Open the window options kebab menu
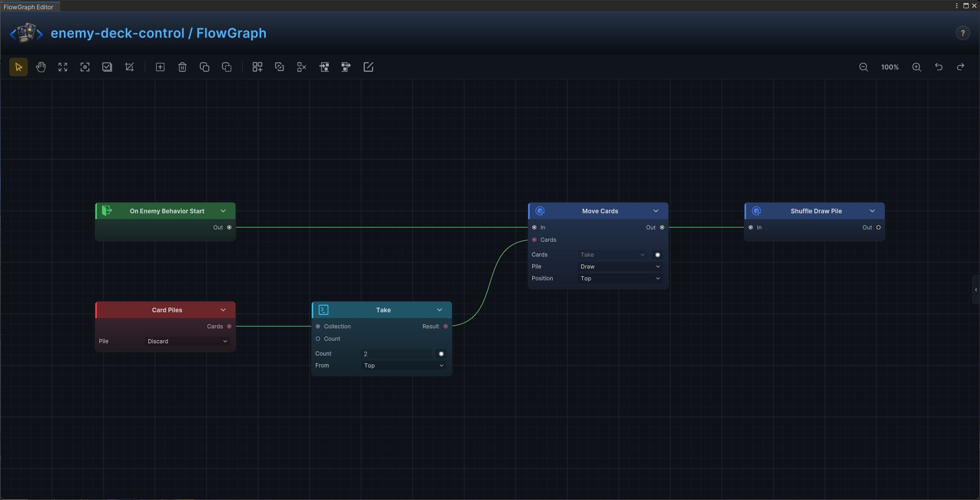The width and height of the screenshot is (980, 500). point(957,6)
